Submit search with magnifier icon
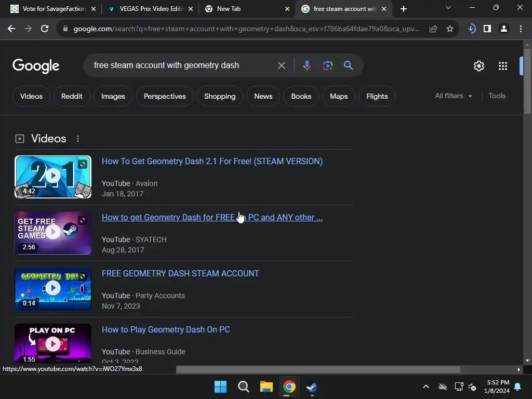 tap(348, 65)
